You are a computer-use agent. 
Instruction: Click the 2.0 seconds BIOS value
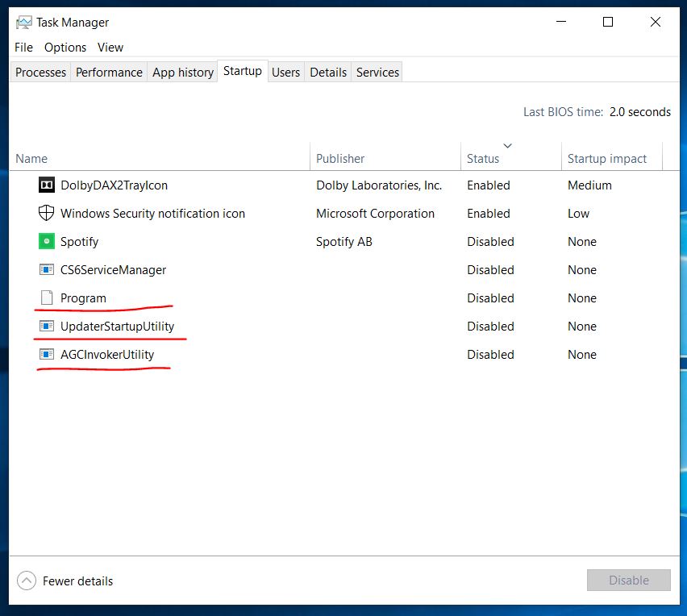[639, 112]
